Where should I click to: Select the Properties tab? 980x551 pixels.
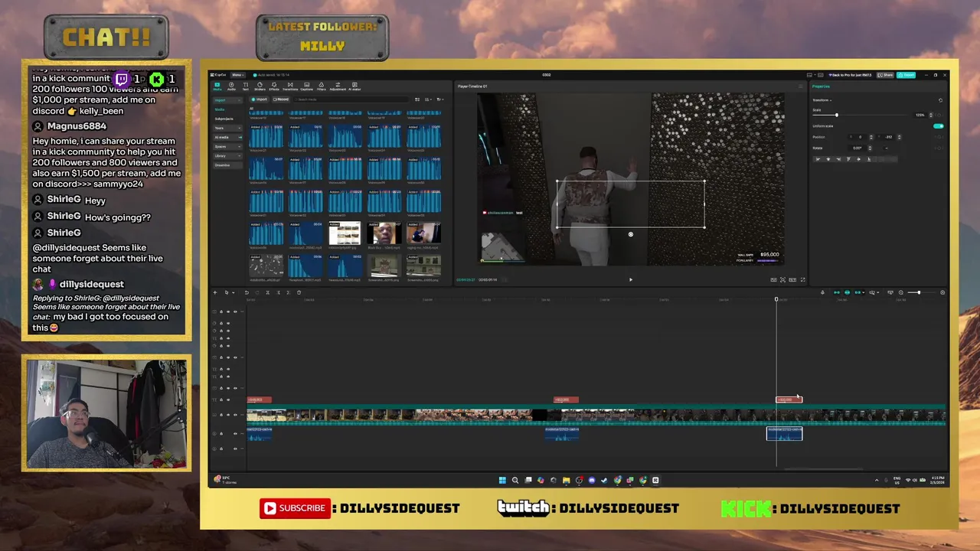(822, 86)
